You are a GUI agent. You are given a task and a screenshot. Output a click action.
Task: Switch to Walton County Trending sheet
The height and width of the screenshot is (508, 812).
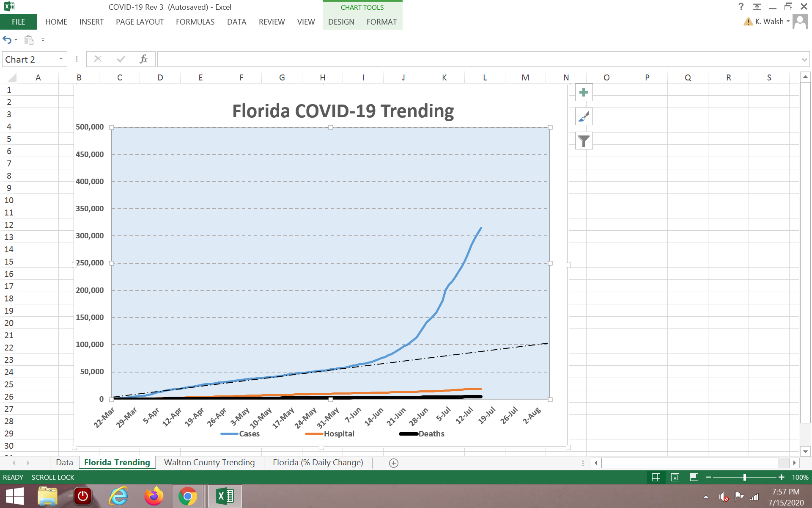[209, 462]
